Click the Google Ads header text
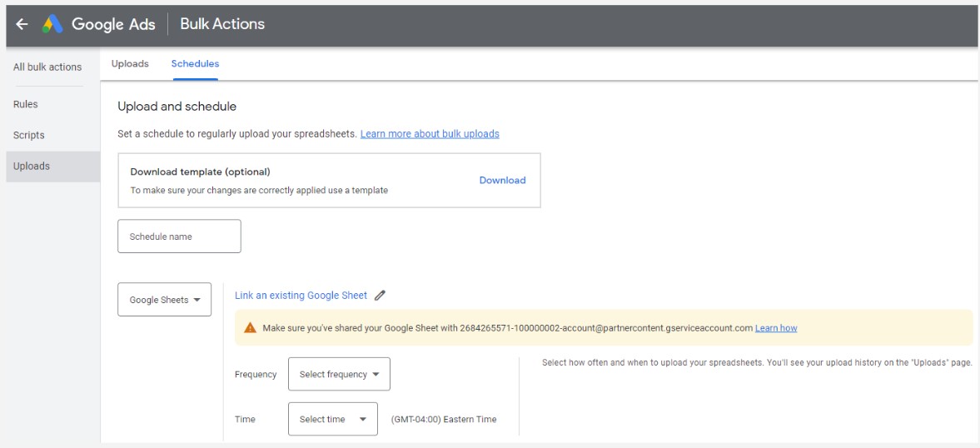This screenshot has width=980, height=448. click(x=114, y=24)
